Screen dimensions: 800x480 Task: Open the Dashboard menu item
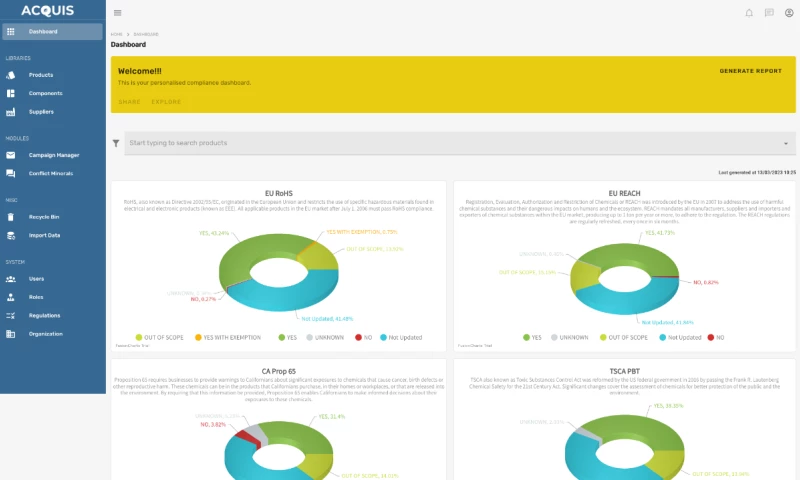click(x=53, y=32)
